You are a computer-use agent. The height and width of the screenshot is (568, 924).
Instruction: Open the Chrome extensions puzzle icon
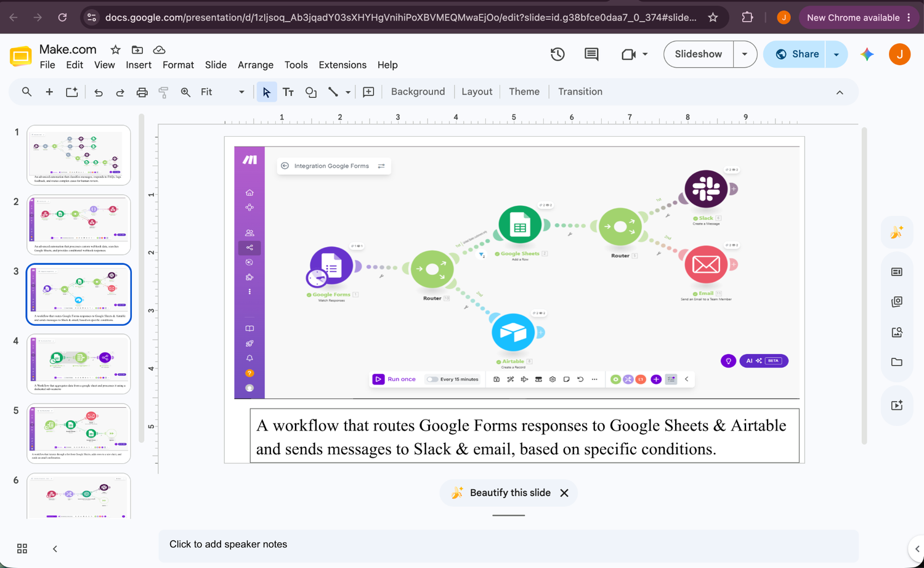[747, 17]
